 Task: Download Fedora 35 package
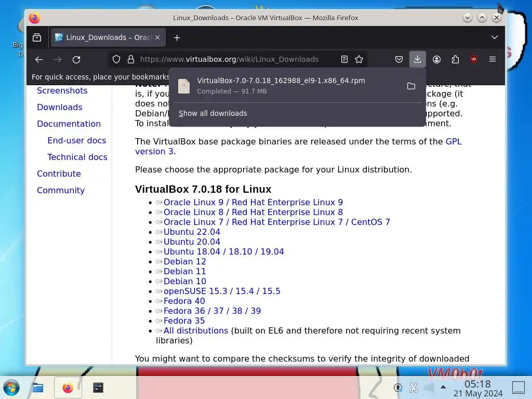click(184, 320)
